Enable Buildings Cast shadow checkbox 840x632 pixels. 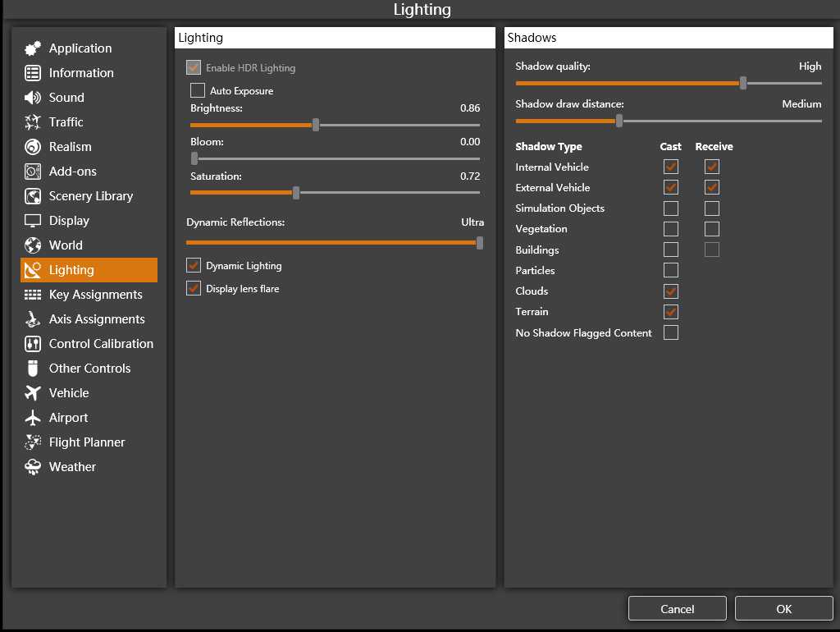(x=671, y=250)
